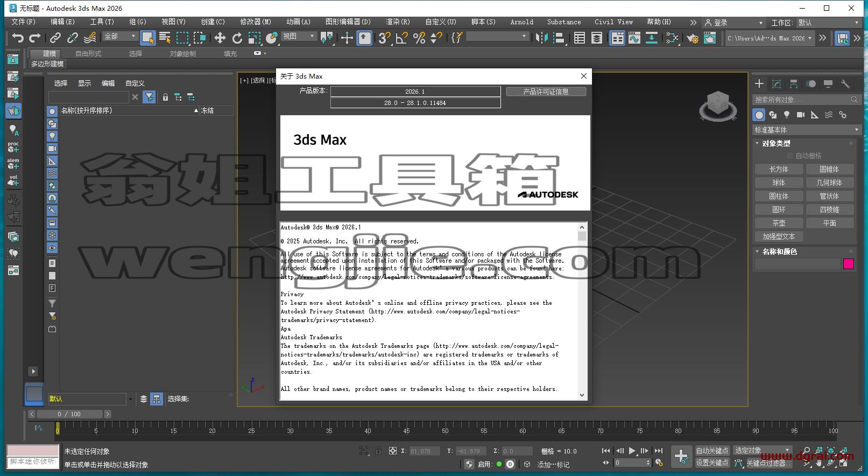Click the 球体 sphere button
868x476 pixels.
[779, 183]
